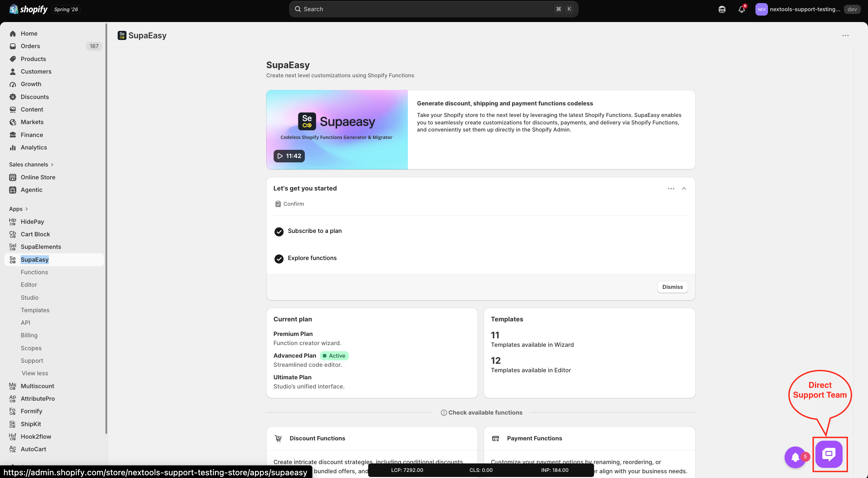Open the SupaEasy page more actions menu
This screenshot has height=478, width=868.
point(846,36)
